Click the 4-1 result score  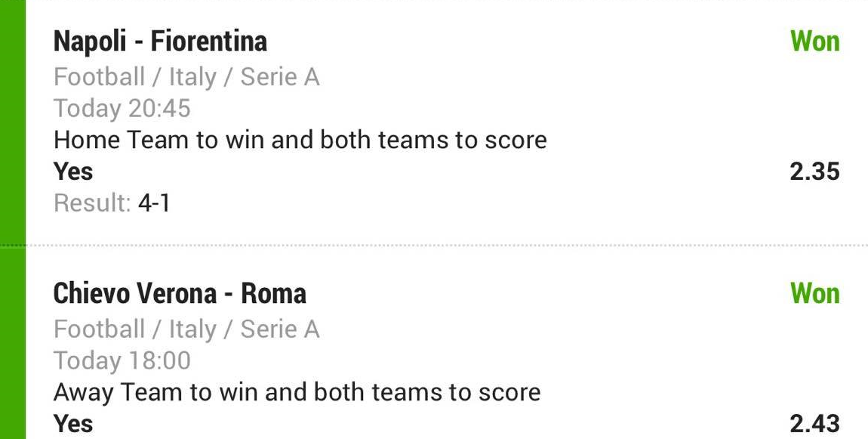[x=153, y=203]
